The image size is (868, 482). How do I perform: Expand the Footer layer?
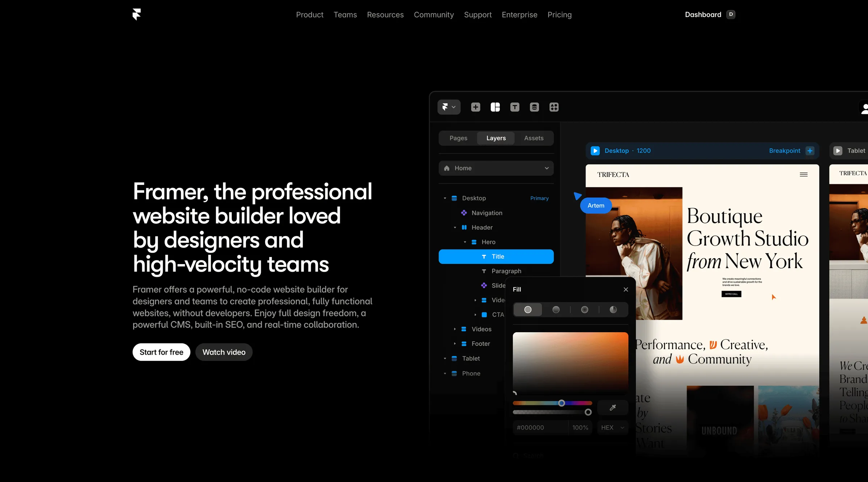(455, 344)
